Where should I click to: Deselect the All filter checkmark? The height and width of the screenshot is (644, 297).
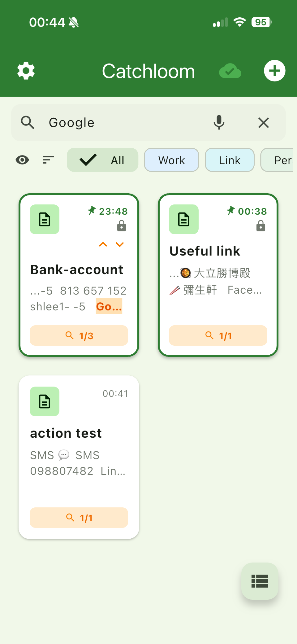tap(88, 160)
